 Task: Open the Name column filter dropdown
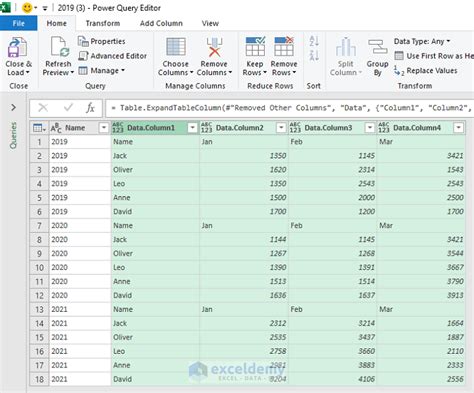pyautogui.click(x=104, y=128)
